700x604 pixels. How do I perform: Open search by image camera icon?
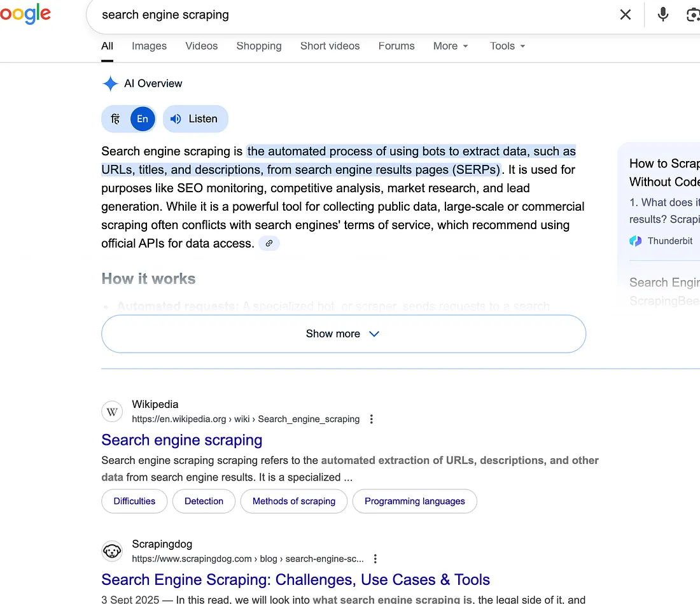pos(692,15)
